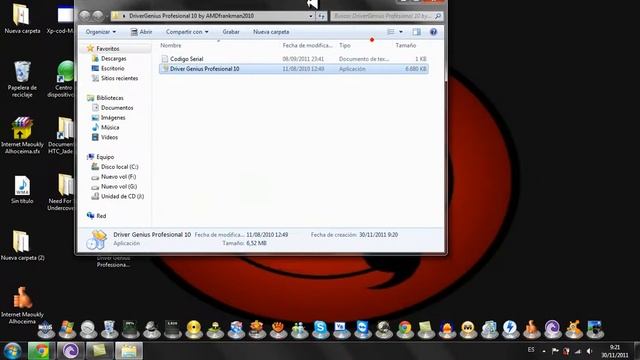The height and width of the screenshot is (360, 640).
Task: Select Internet Maoukly Alhoceima thumbs-up icon
Action: [22, 305]
